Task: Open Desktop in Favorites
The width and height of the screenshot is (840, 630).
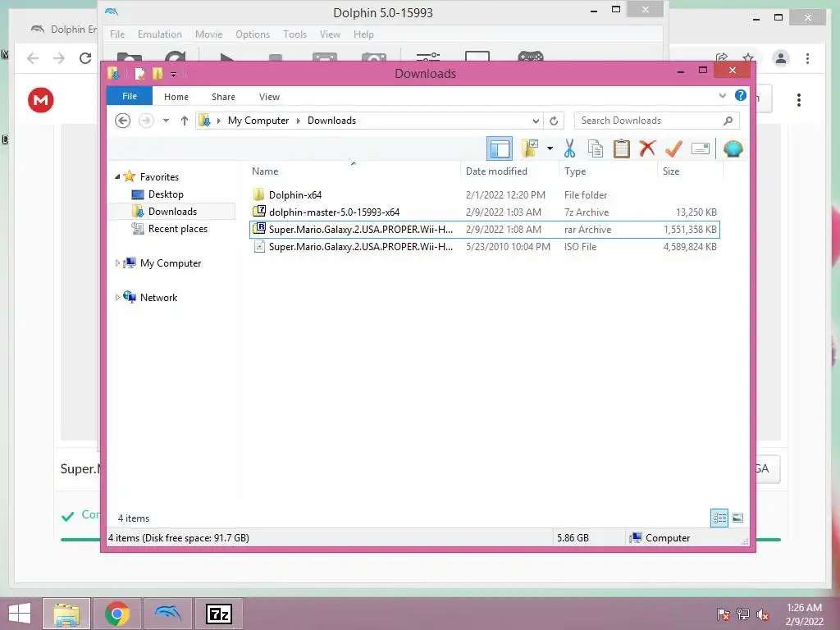Action: (x=166, y=194)
